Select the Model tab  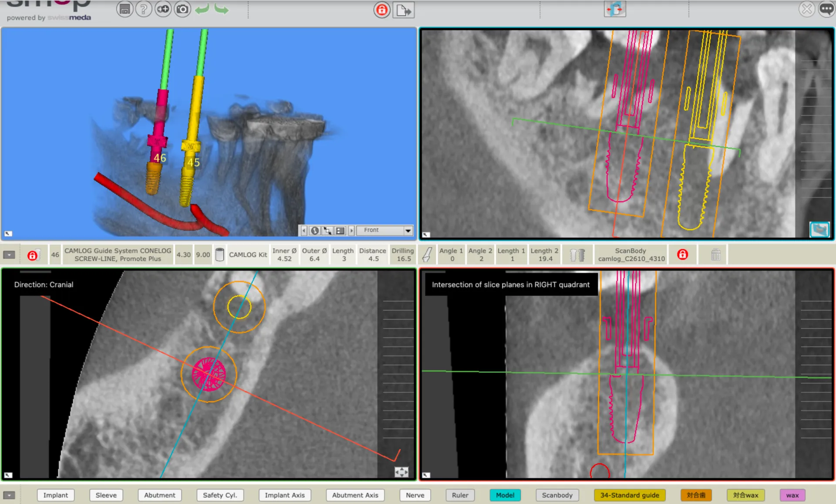pyautogui.click(x=505, y=495)
